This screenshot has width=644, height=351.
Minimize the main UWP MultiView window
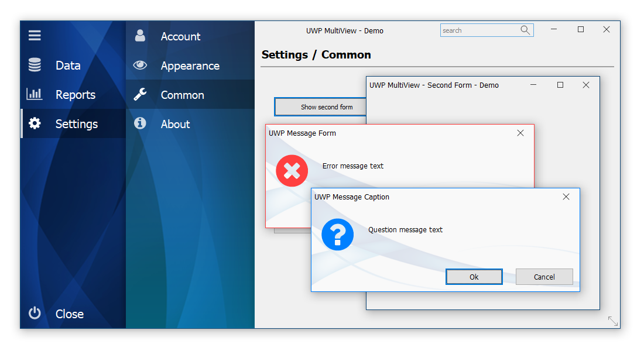coord(554,30)
